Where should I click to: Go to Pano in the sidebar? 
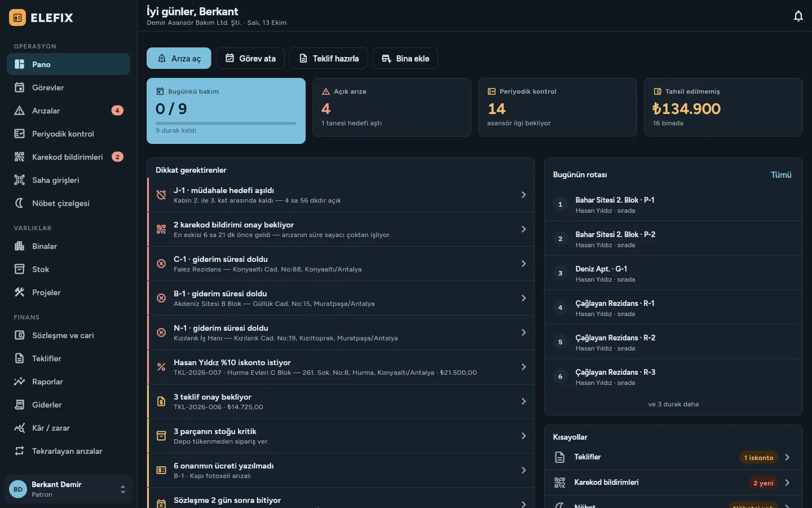(x=68, y=64)
